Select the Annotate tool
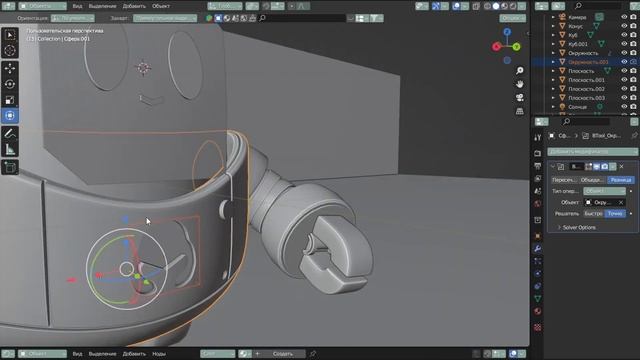Image resolution: width=640 pixels, height=360 pixels. click(x=10, y=133)
